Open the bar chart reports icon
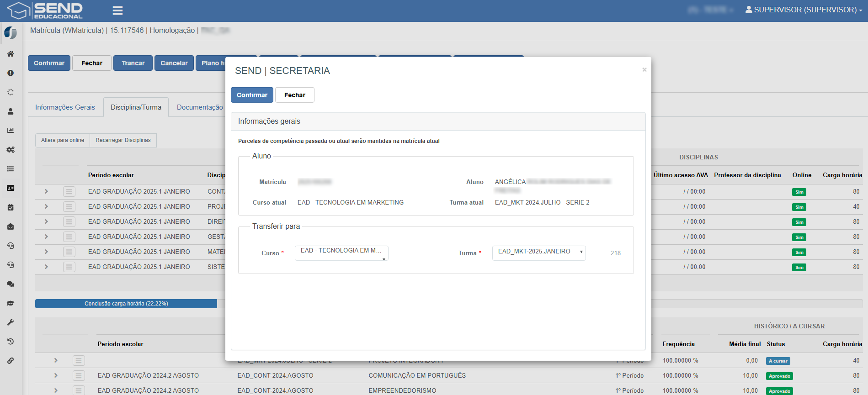Screen dimensions: 868x395 [11, 131]
